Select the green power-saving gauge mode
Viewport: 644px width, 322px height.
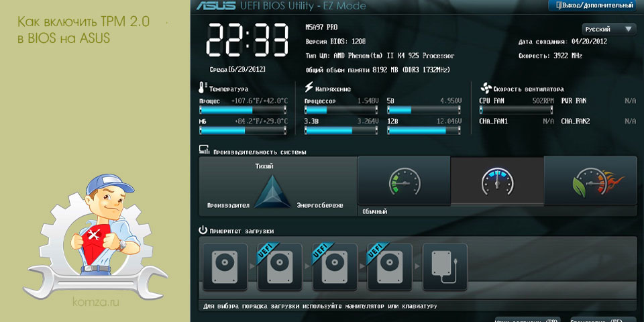(x=405, y=180)
